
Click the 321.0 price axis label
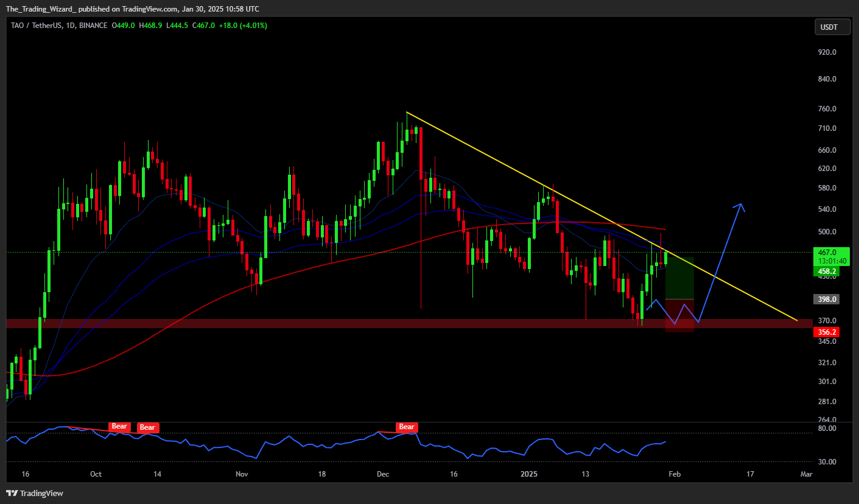pos(827,363)
